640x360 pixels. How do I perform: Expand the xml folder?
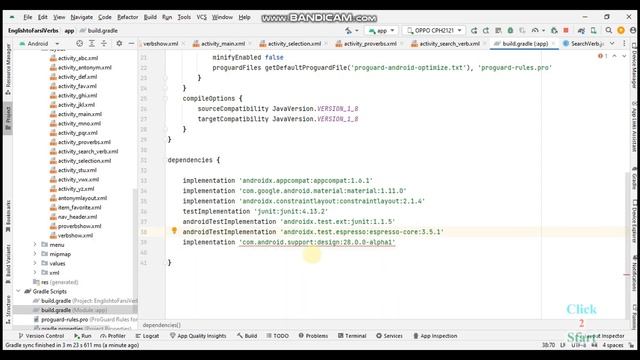click(x=35, y=273)
